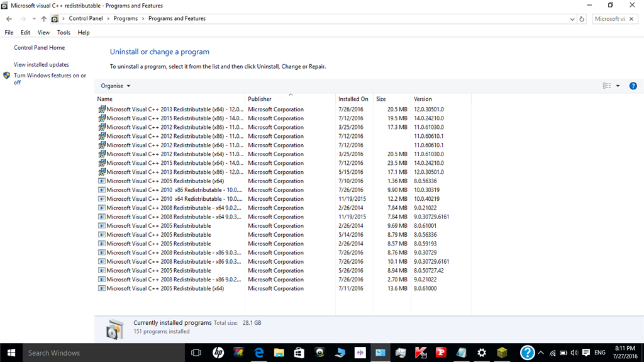This screenshot has height=362, width=644.
Task: Sort by the Name column header
Action: click(x=170, y=99)
